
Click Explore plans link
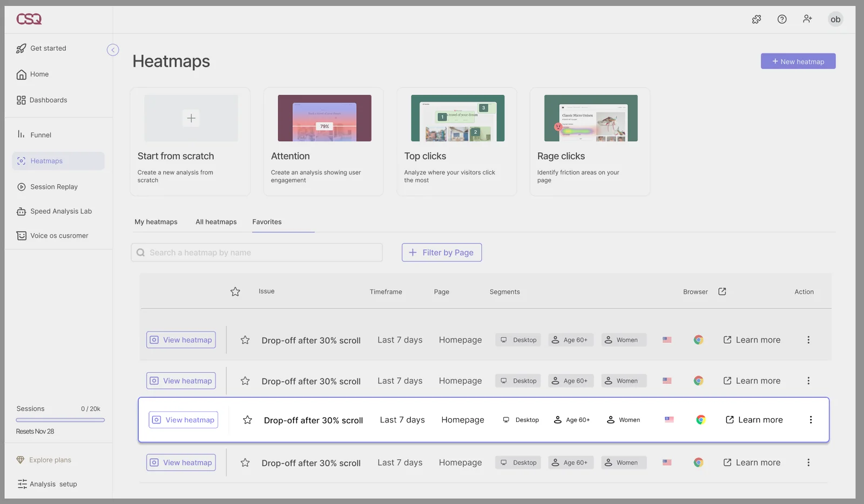coord(44,460)
